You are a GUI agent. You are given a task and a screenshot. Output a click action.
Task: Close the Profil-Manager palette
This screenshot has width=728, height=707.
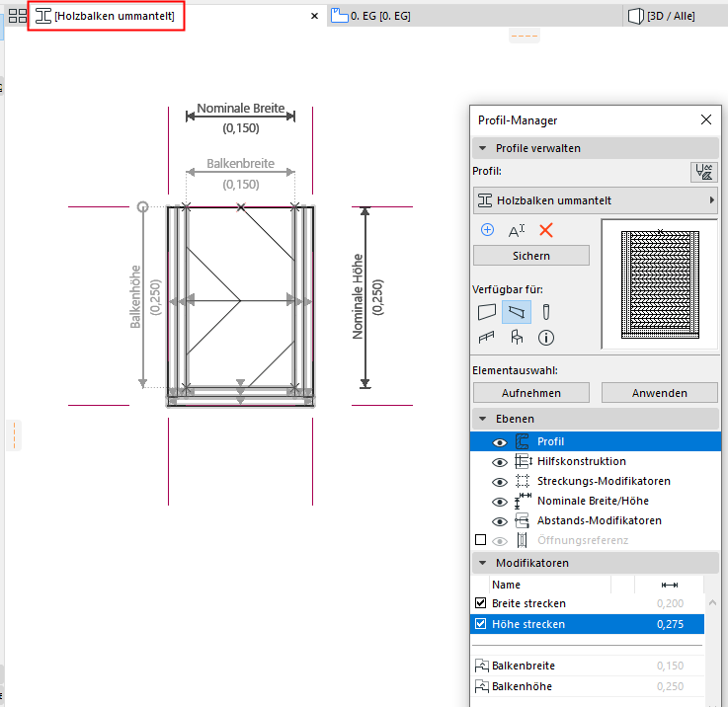click(x=706, y=119)
